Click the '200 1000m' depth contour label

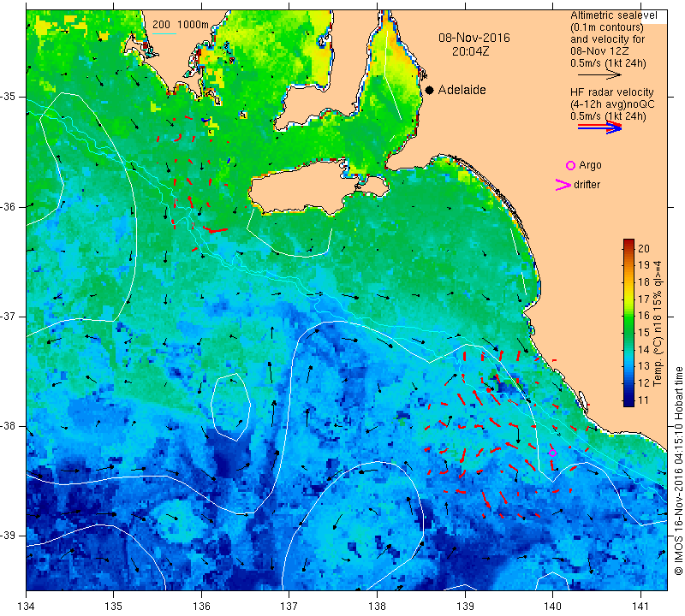click(x=181, y=25)
